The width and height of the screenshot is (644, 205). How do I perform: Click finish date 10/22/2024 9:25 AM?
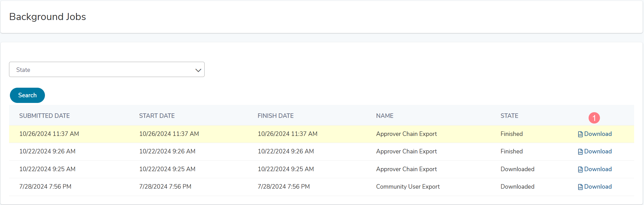coord(286,169)
